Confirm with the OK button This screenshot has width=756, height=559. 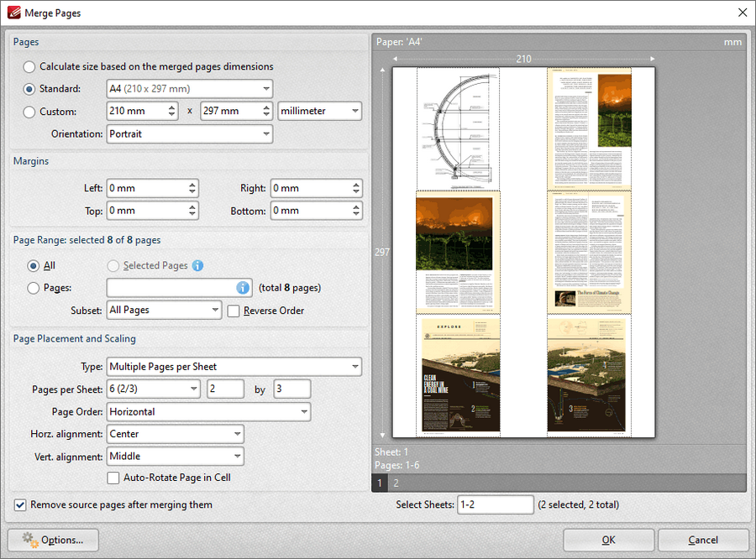coord(608,541)
